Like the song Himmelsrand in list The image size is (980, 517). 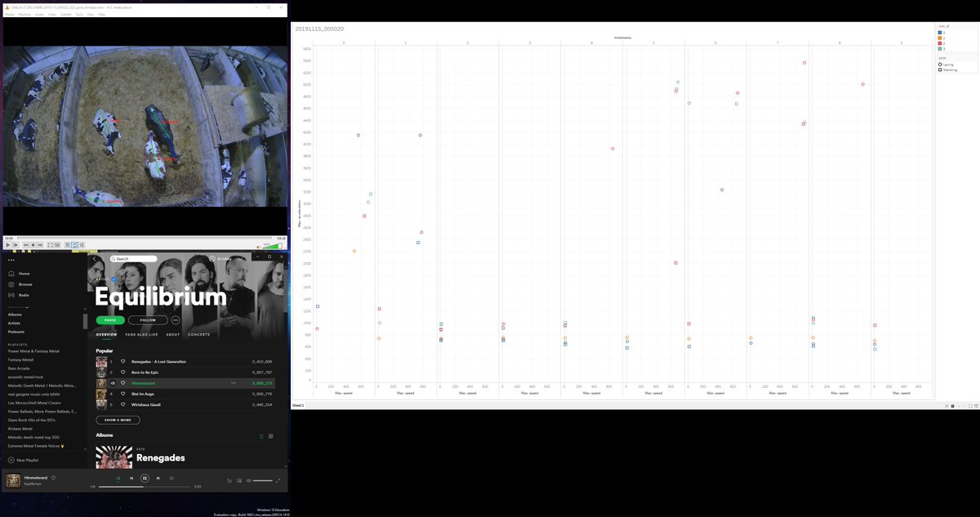(x=122, y=383)
